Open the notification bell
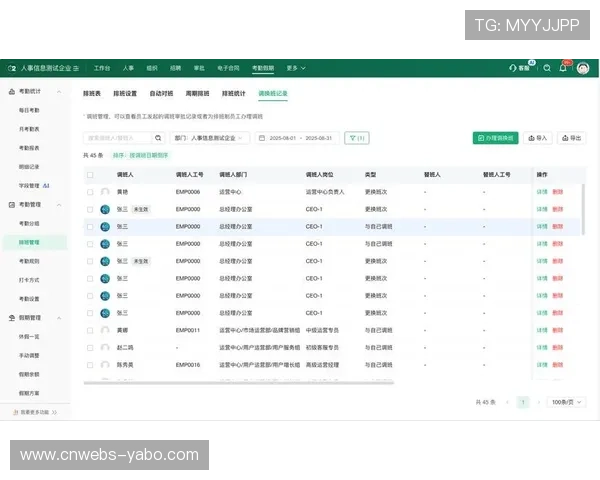Viewport: 600px width, 480px height. (x=563, y=68)
